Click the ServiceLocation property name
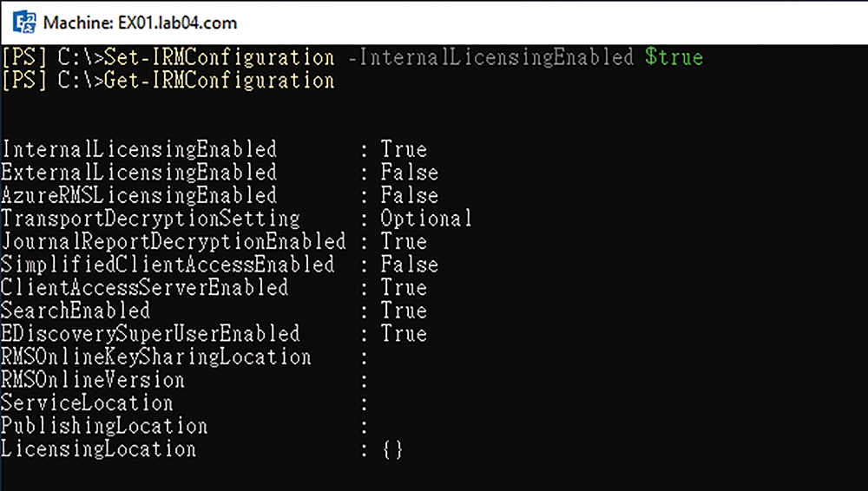The height and width of the screenshot is (491, 868). tap(87, 403)
